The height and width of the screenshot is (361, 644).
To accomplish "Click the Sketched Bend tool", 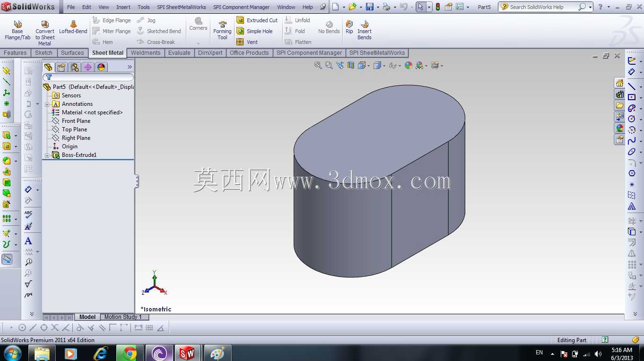I will [159, 31].
